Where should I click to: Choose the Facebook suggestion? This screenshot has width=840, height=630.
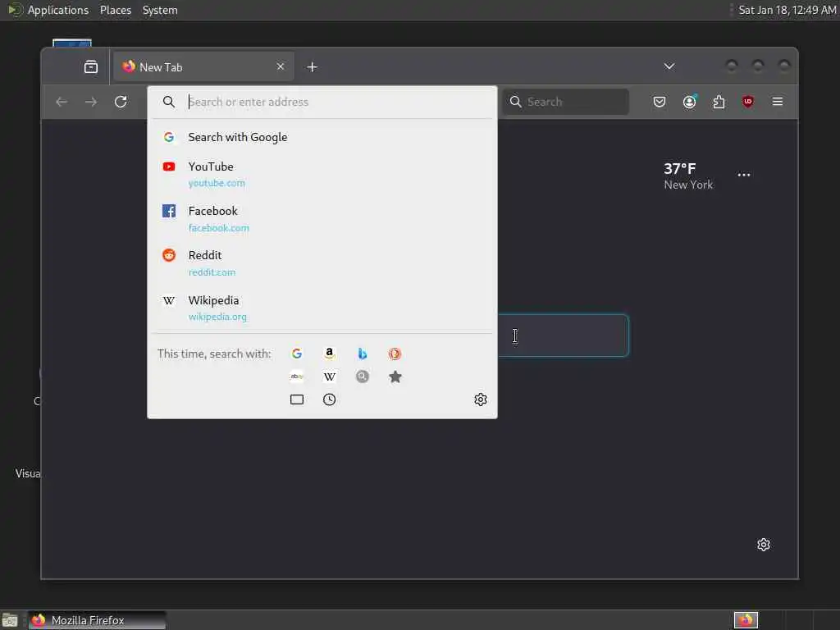322,218
